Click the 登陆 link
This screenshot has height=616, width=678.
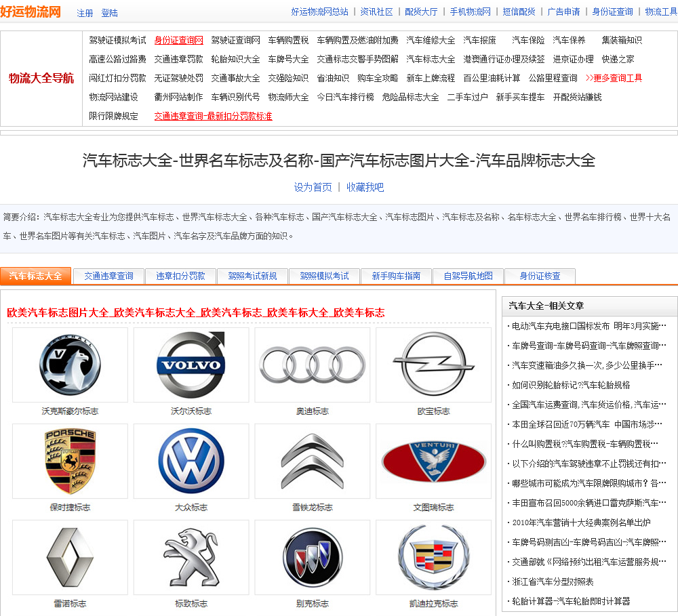coord(109,13)
